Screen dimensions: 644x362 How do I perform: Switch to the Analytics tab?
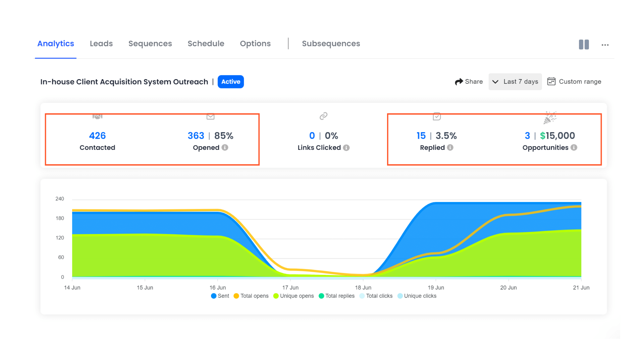(x=56, y=44)
